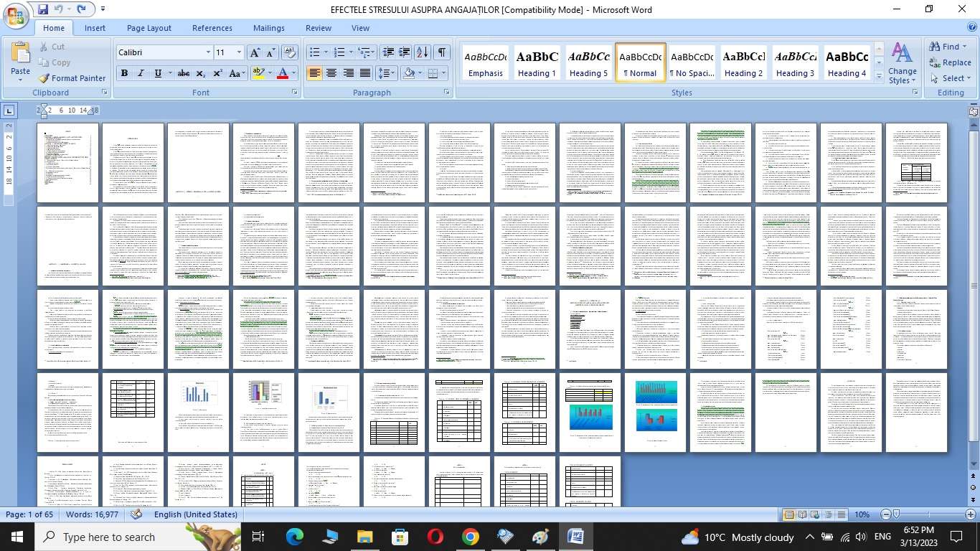This screenshot has width=980, height=551.
Task: Switch to Full Screen Reading view
Action: tap(802, 514)
